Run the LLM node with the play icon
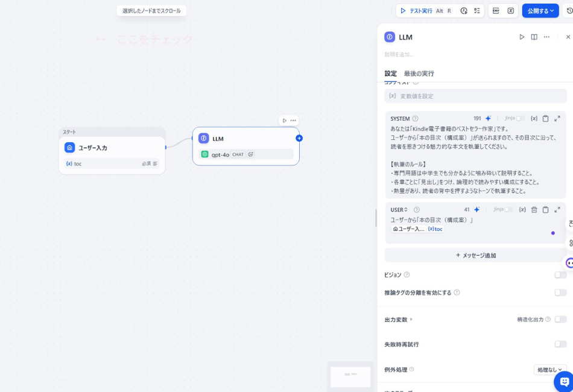The width and height of the screenshot is (573, 392). 522,37
